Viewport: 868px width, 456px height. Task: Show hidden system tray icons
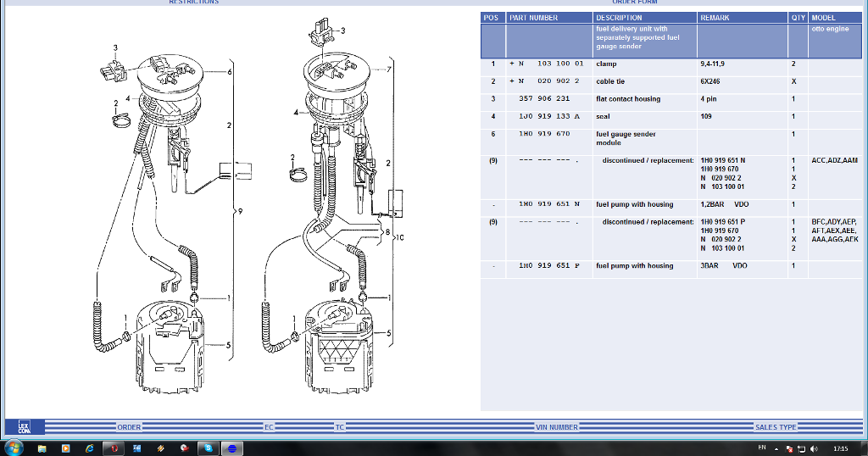(776, 448)
